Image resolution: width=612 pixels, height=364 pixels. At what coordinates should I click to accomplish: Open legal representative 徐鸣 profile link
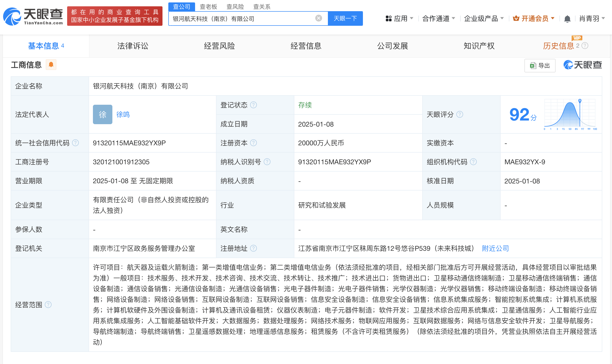[x=123, y=114]
